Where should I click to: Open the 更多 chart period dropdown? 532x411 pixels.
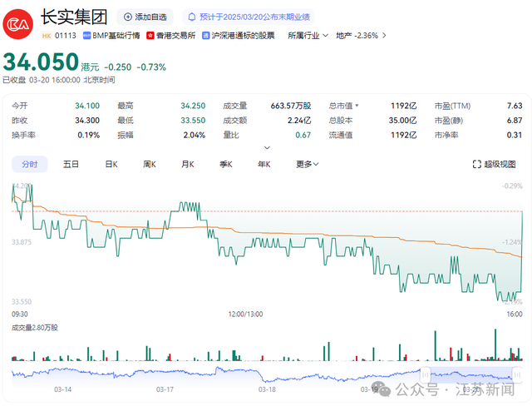(x=307, y=165)
